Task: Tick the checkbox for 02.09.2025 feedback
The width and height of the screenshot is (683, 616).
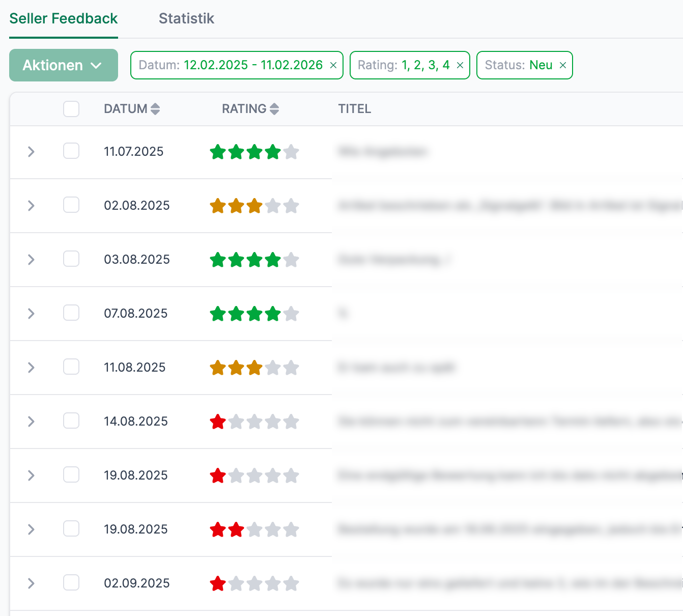Action: coord(71,583)
